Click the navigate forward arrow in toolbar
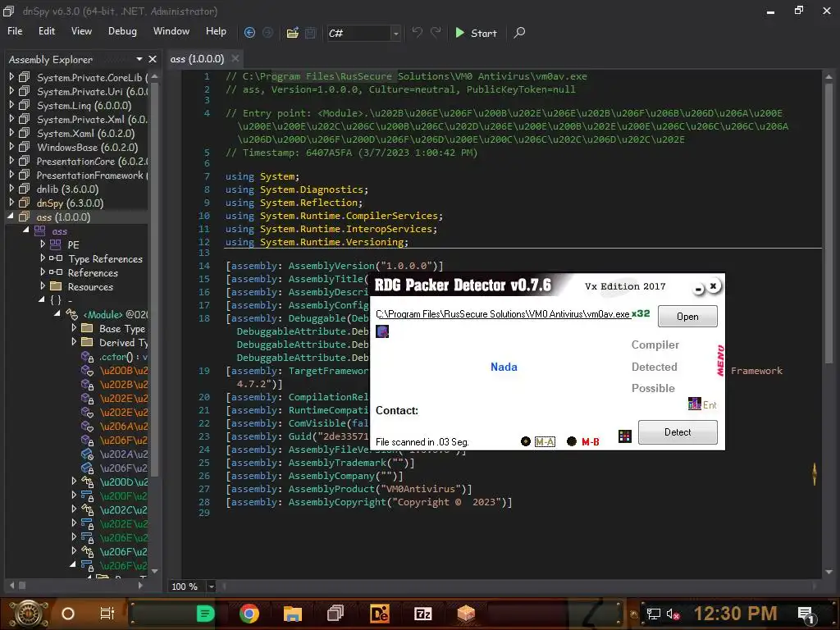 click(x=268, y=33)
